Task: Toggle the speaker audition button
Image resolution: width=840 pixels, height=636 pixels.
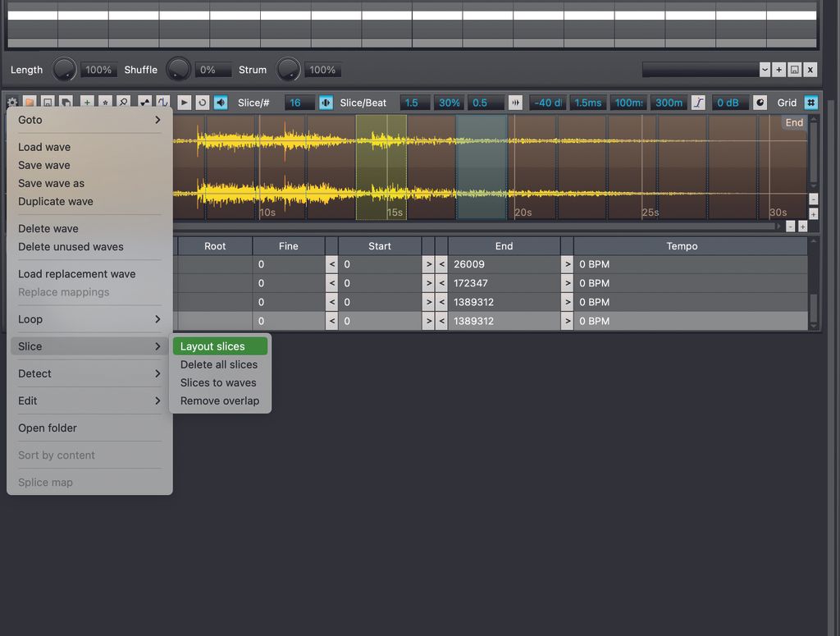Action: pyautogui.click(x=220, y=102)
